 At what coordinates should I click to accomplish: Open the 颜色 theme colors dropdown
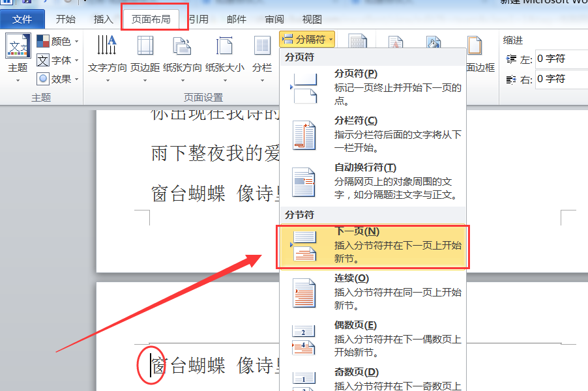(x=58, y=41)
